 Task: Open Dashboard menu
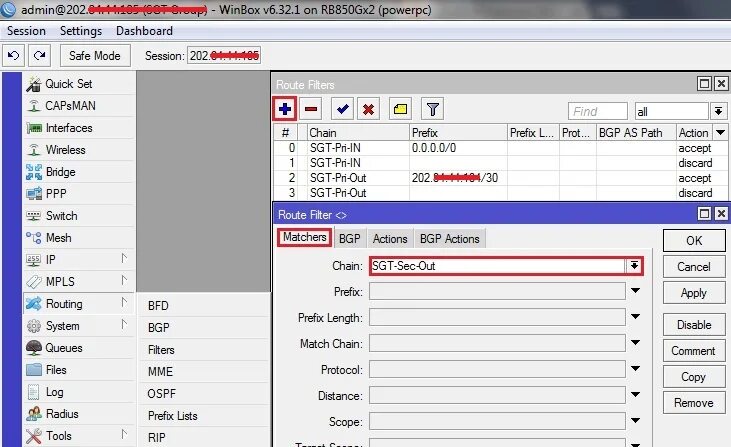[145, 31]
